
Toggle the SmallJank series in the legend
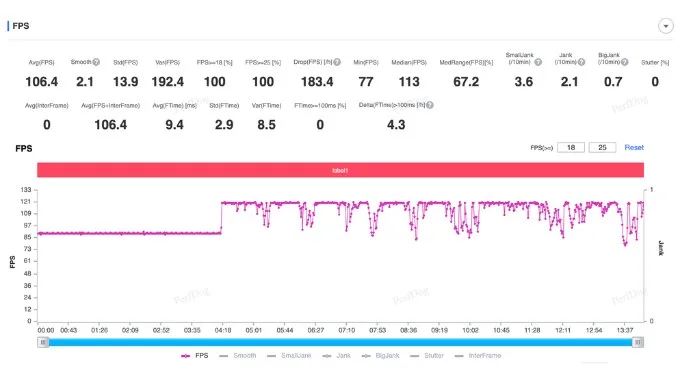point(289,356)
